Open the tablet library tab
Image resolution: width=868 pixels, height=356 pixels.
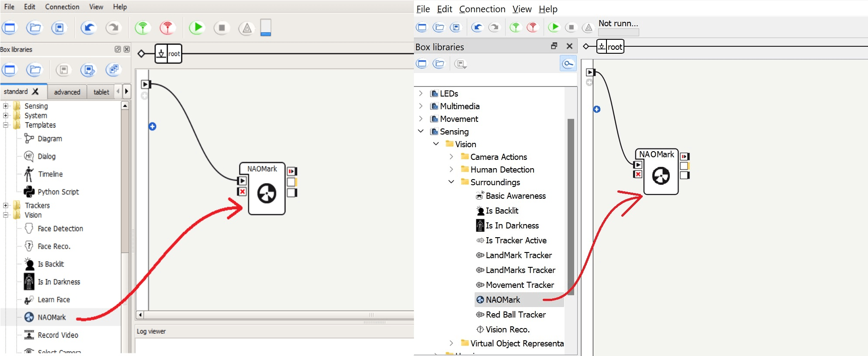pyautogui.click(x=101, y=92)
